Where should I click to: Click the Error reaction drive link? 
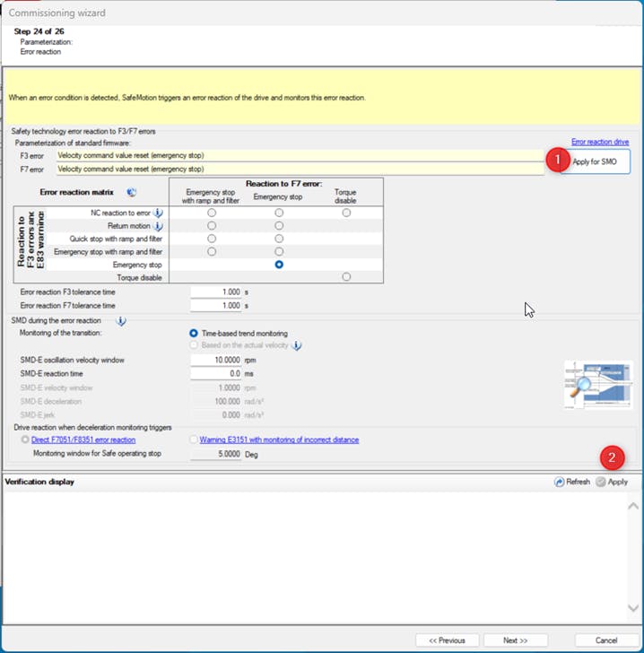click(599, 142)
